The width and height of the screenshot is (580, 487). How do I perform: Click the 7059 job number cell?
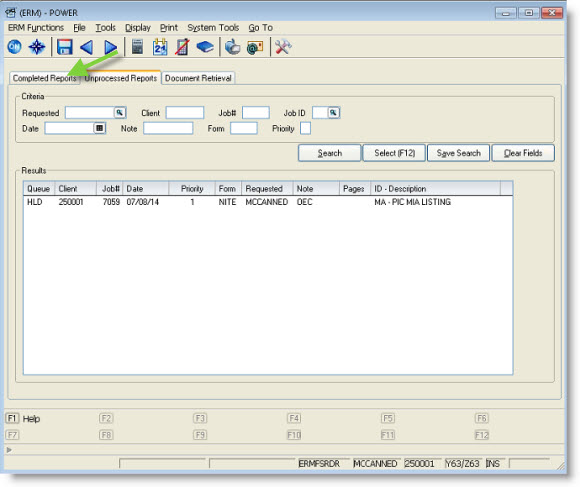[111, 202]
